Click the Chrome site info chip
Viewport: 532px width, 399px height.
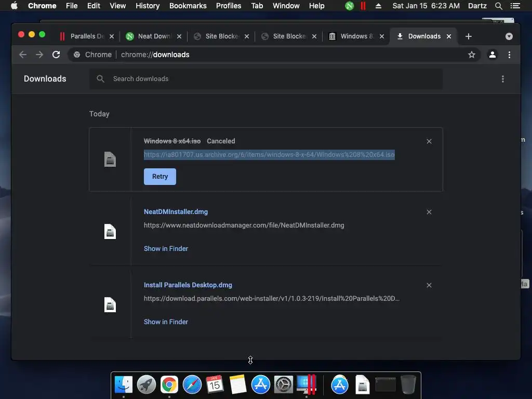coord(92,55)
